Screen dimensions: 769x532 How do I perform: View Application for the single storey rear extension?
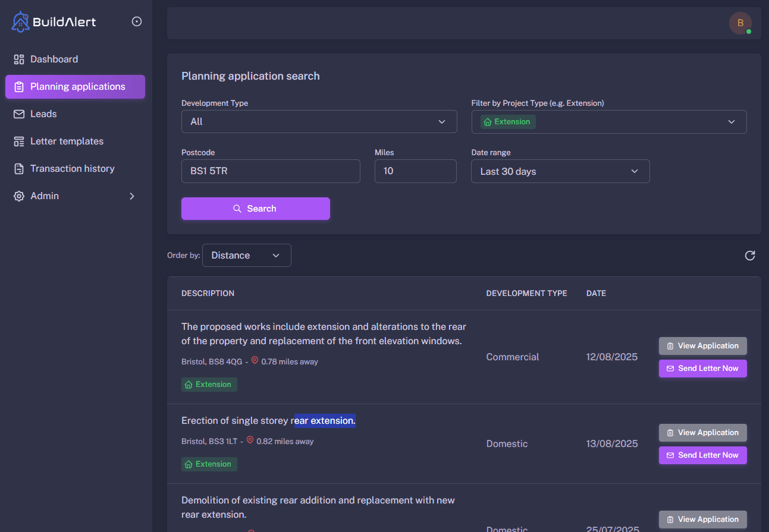(702, 432)
